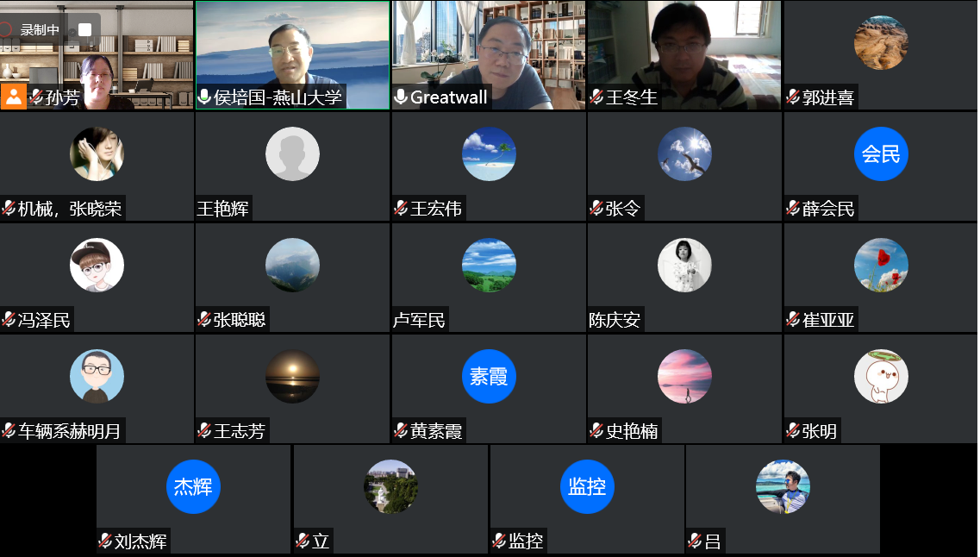Click 张晓荣's headphones portrait avatar
The width and height of the screenshot is (980, 557).
coord(97,153)
